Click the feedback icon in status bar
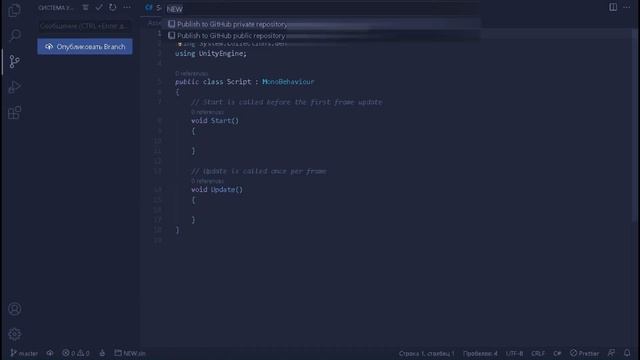640x360 pixels. pyautogui.click(x=611, y=353)
